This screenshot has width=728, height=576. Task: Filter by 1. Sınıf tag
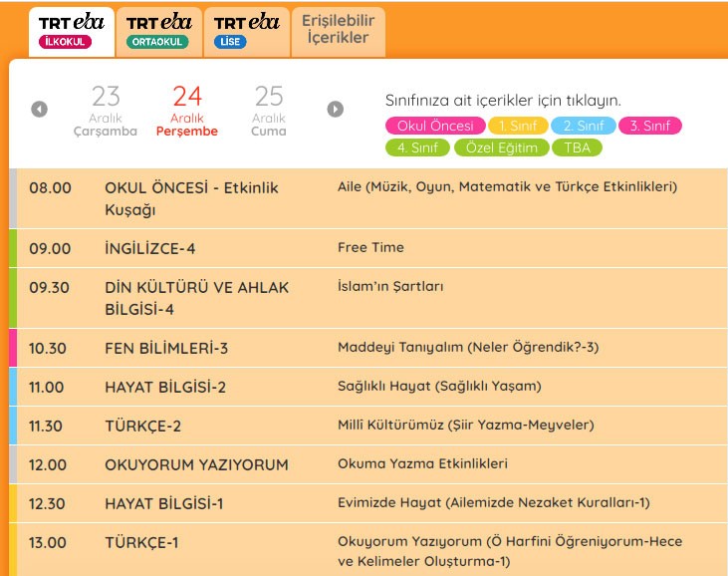(518, 126)
